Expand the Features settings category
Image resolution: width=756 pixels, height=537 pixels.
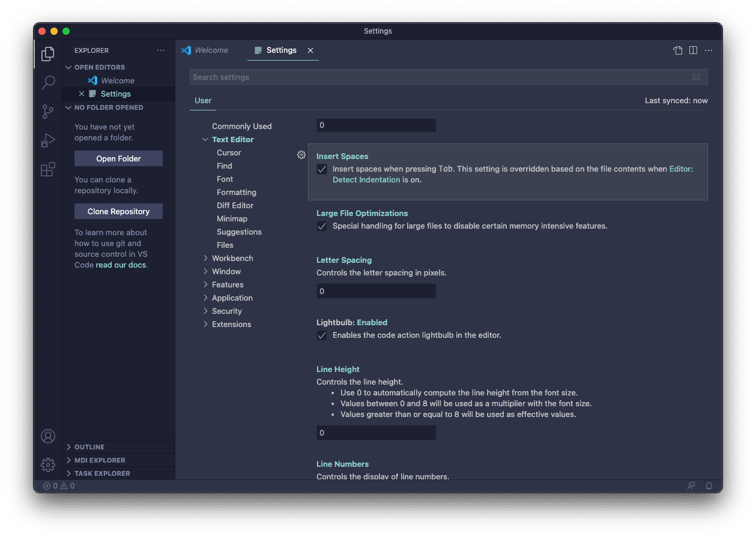205,284
